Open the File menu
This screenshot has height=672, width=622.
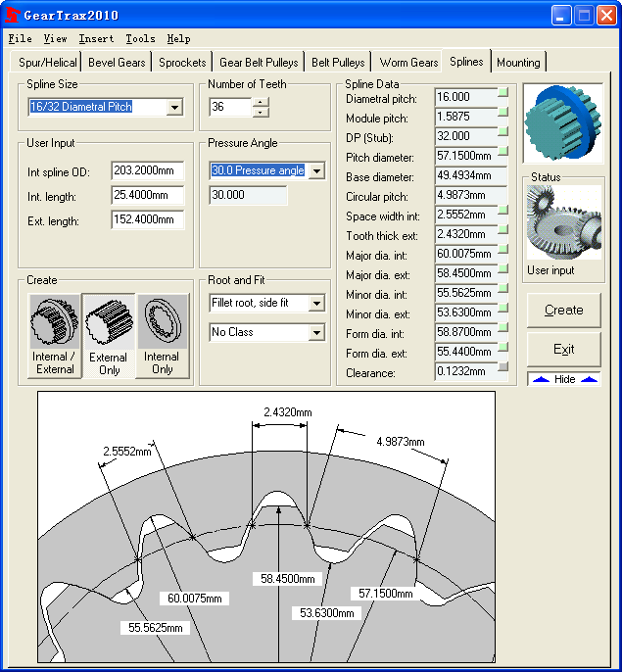coord(21,38)
